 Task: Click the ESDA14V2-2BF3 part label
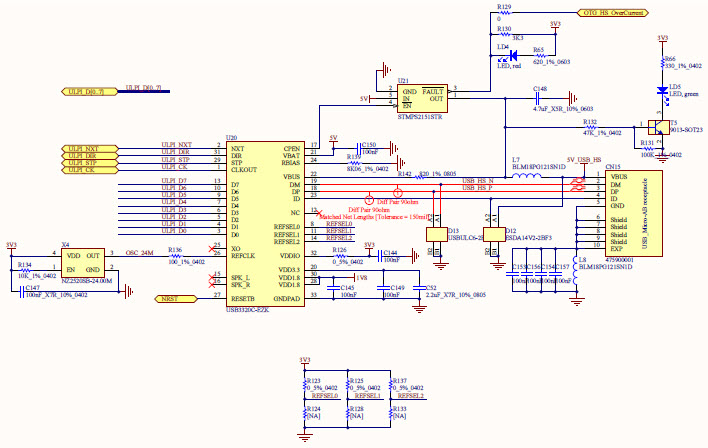pyautogui.click(x=528, y=238)
